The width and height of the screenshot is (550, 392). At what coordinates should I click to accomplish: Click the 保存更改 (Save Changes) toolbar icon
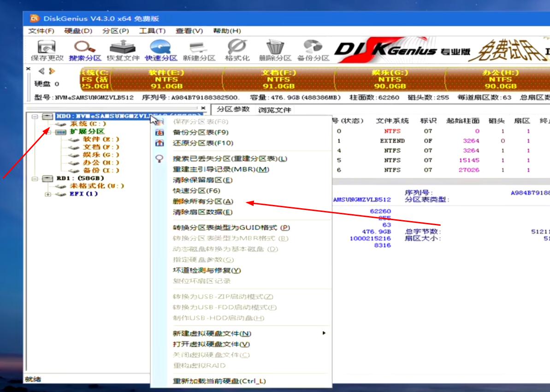click(47, 51)
